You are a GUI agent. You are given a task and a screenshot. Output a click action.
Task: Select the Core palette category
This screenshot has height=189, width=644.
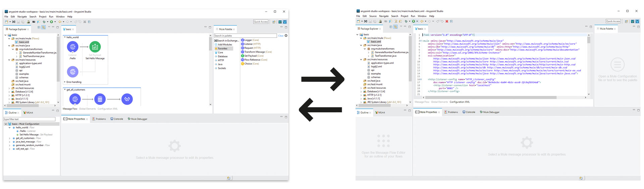tap(219, 52)
